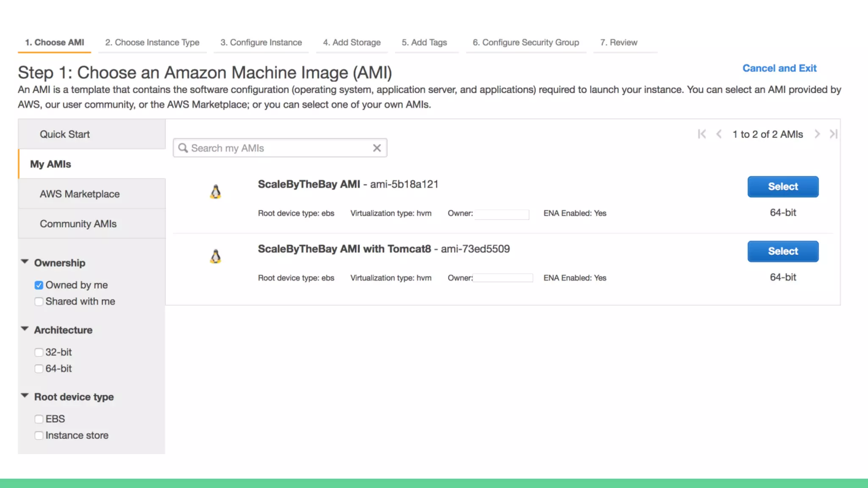Enable the Shared with me checkbox

(39, 302)
